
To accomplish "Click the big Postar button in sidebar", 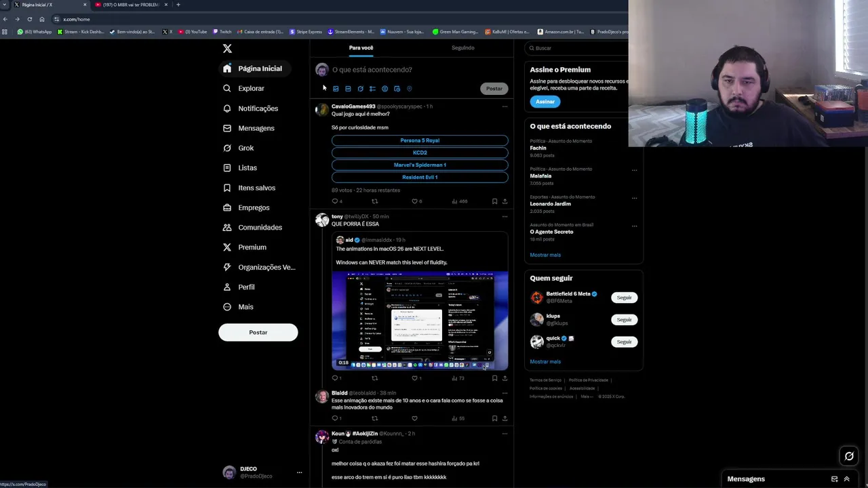I will (258, 332).
